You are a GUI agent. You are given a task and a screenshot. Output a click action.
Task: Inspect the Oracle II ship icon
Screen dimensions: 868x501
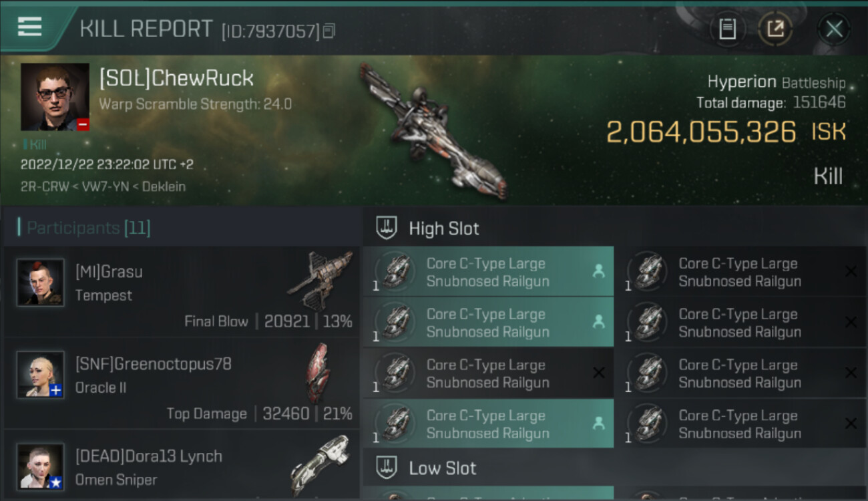click(x=318, y=373)
